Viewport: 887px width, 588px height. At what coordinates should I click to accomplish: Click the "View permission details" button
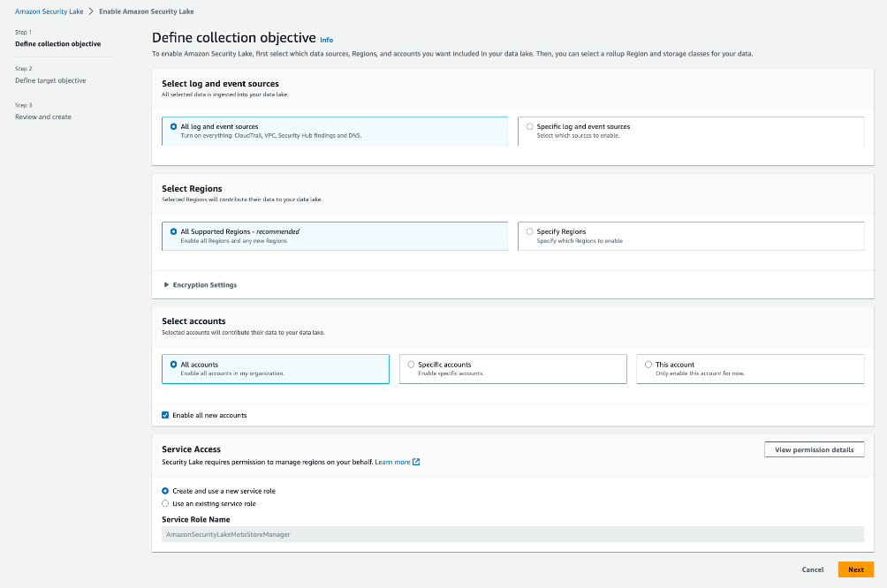point(814,449)
